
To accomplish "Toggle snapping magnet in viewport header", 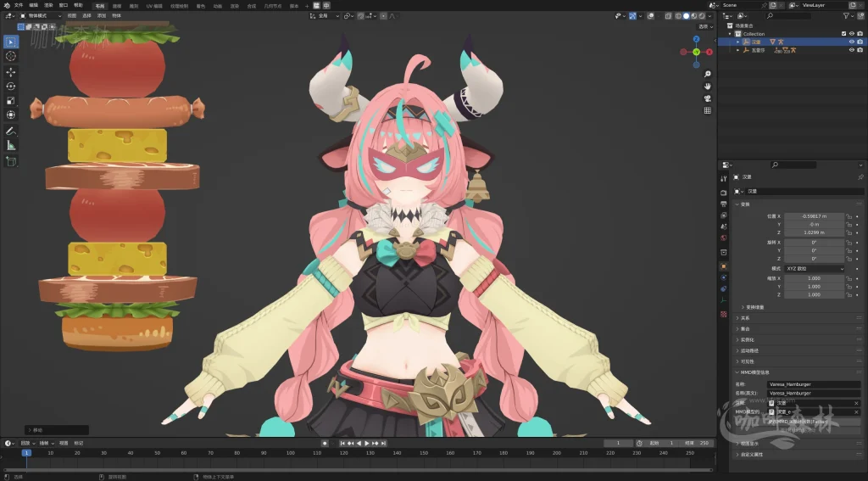I will pos(360,16).
